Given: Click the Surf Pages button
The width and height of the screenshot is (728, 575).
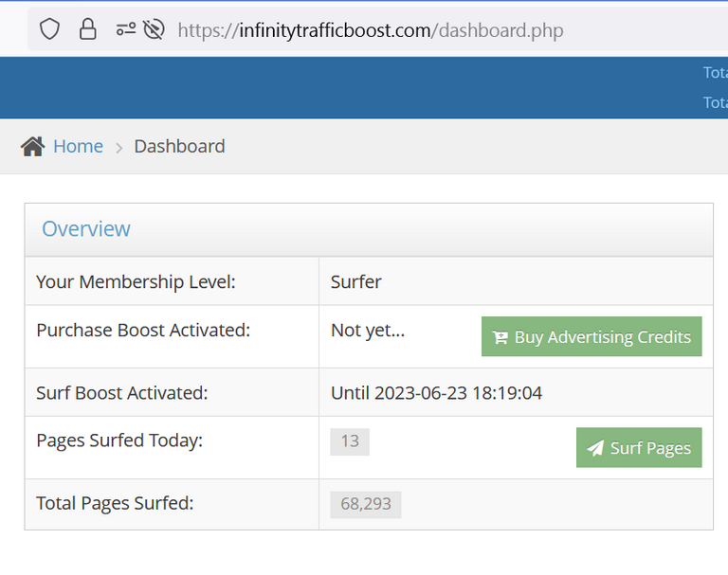Looking at the screenshot, I should pos(639,447).
